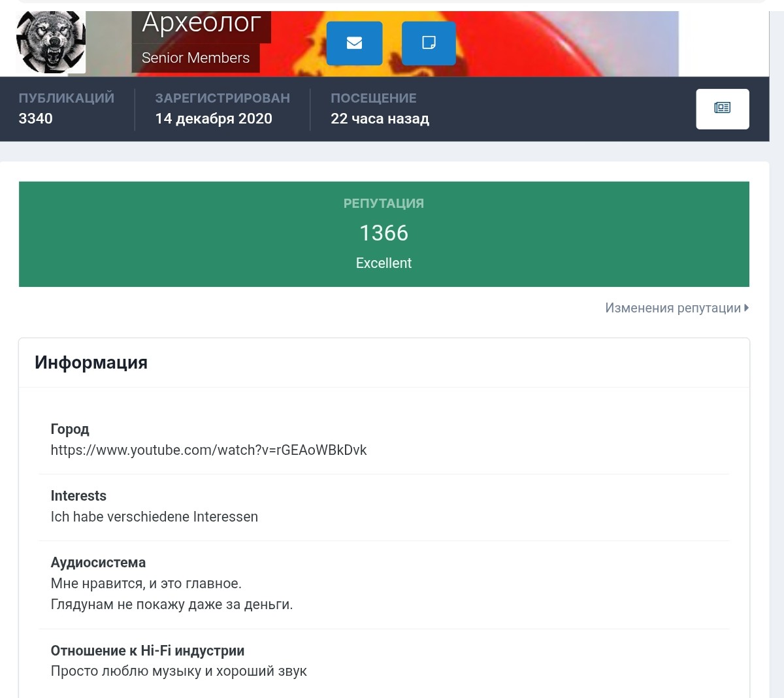
Task: Click the Зарегистрирован date 14 декабря 2020
Action: click(x=214, y=119)
